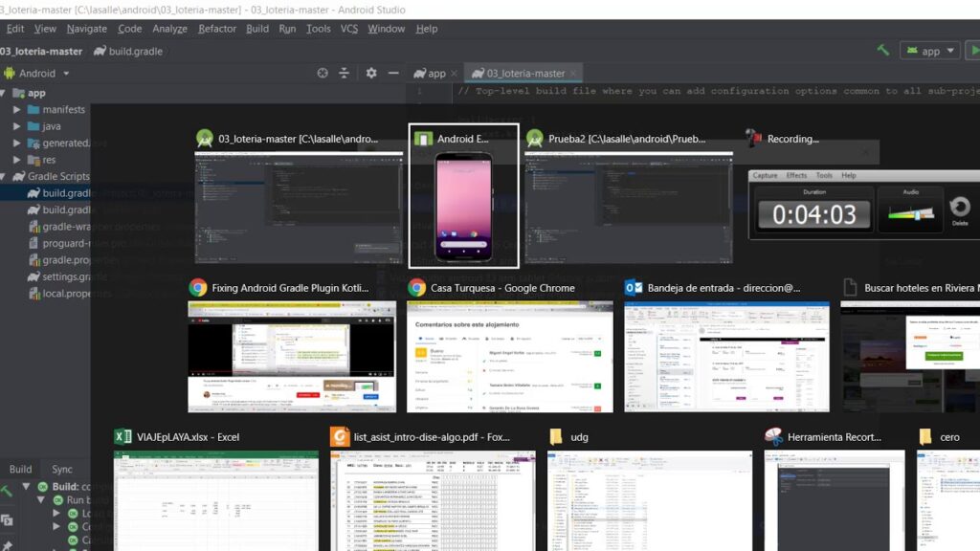980x551 pixels.
Task: Open the Capture menu in Recording window
Action: click(765, 176)
